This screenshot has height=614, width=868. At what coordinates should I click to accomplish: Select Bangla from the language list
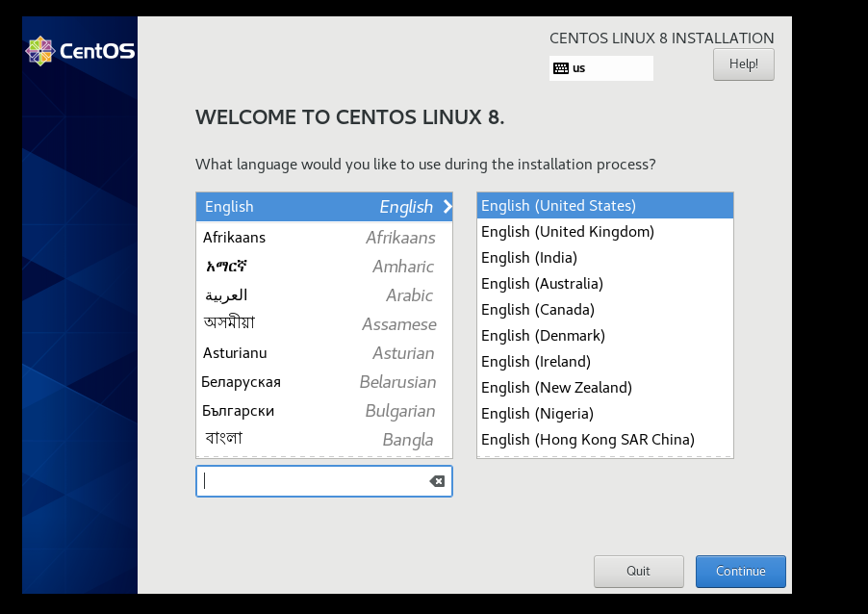289,439
